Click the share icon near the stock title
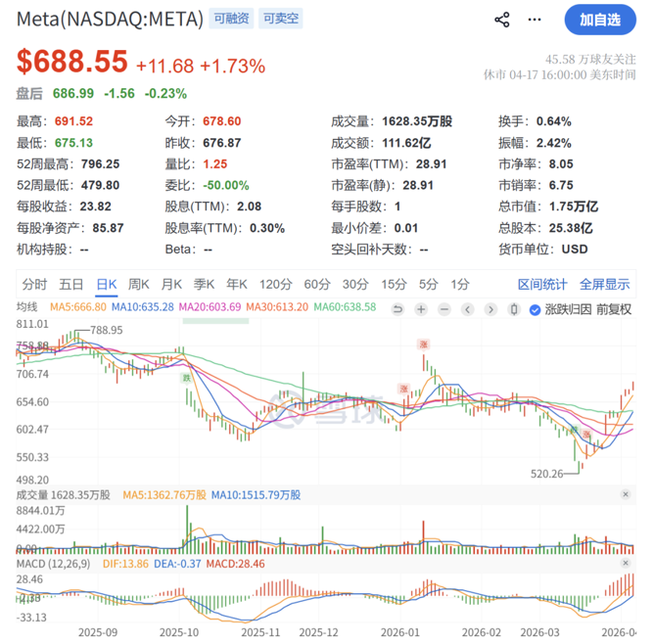 pyautogui.click(x=502, y=20)
